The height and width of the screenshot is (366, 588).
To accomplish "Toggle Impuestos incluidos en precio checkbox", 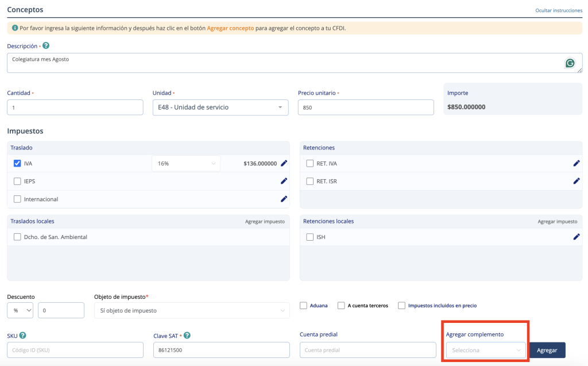I will click(x=401, y=306).
